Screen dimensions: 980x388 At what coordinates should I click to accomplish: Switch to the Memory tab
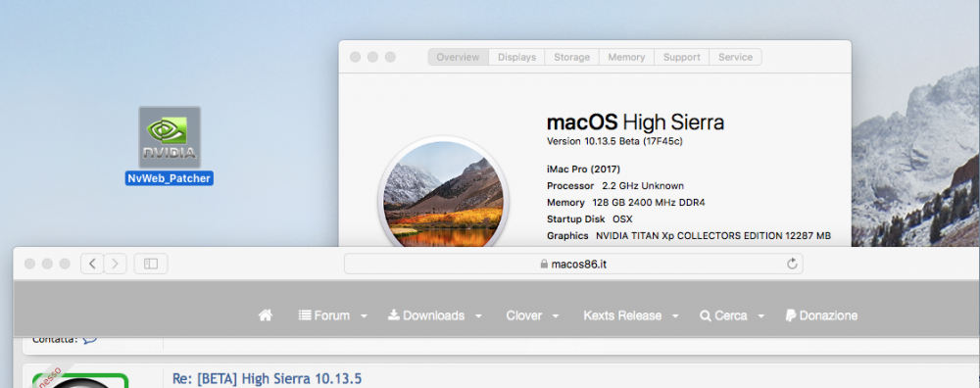click(626, 57)
